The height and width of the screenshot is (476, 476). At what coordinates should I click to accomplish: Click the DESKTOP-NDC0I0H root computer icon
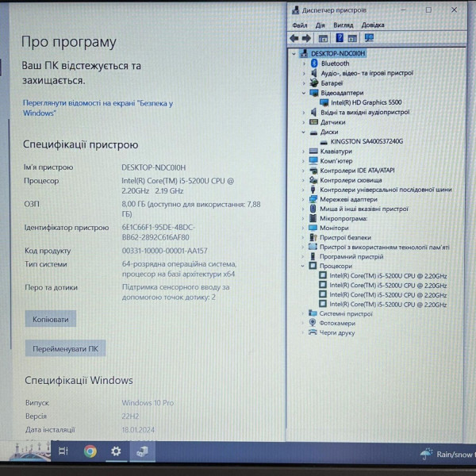point(304,53)
